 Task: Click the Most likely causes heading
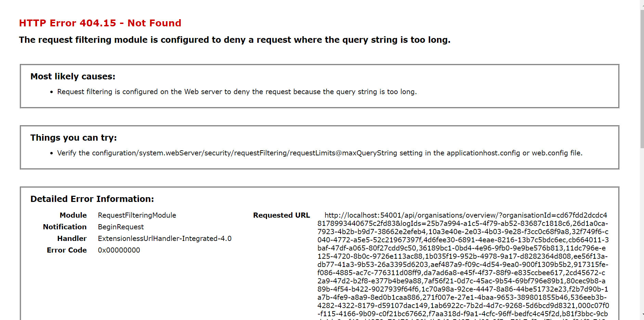tap(72, 76)
